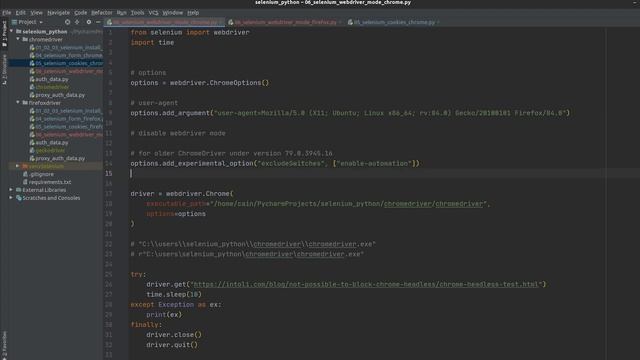The width and height of the screenshot is (640, 360).
Task: Switch to 06_selenium_webdriver_mode_chrome.py editor tab
Action: [x=165, y=22]
